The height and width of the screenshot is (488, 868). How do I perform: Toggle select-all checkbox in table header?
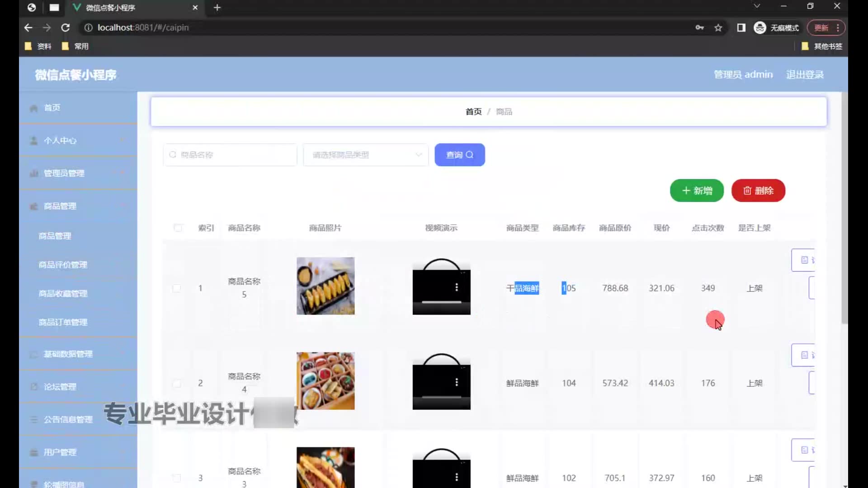pyautogui.click(x=178, y=228)
